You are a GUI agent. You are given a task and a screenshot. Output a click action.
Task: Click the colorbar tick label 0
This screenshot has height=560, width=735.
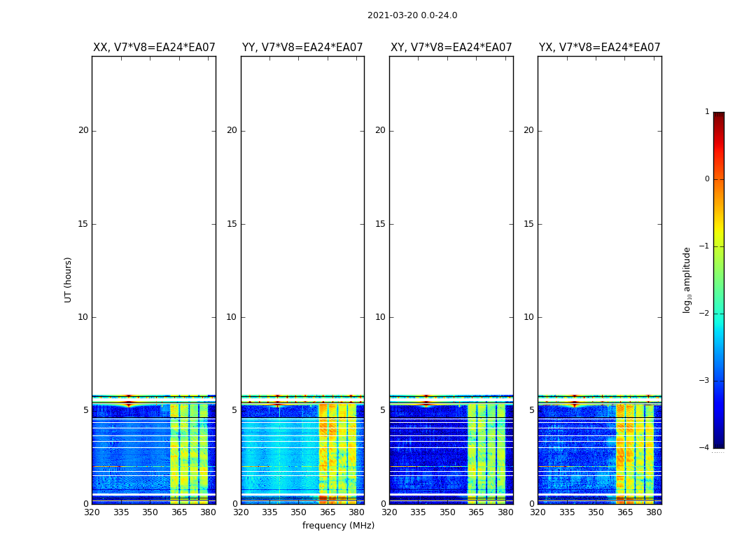click(x=707, y=179)
